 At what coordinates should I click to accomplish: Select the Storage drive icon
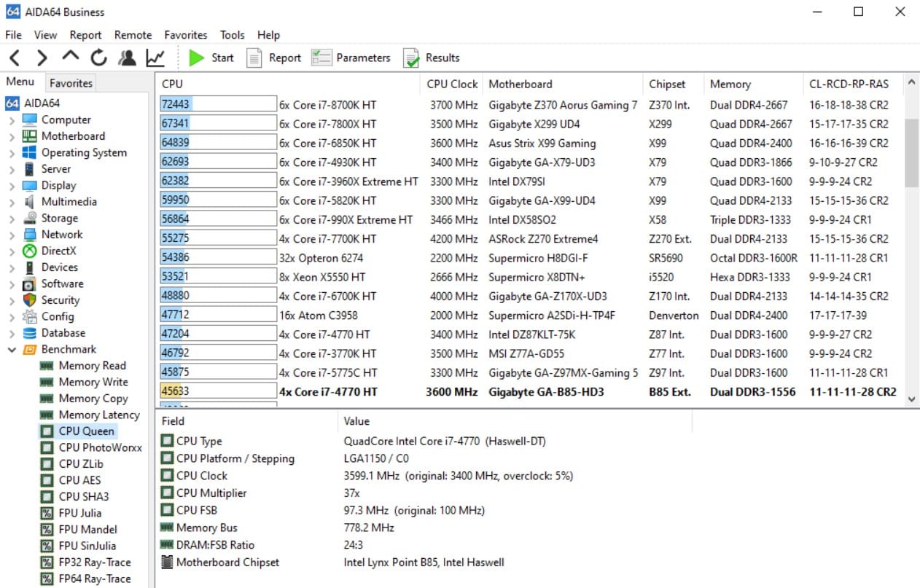point(30,218)
